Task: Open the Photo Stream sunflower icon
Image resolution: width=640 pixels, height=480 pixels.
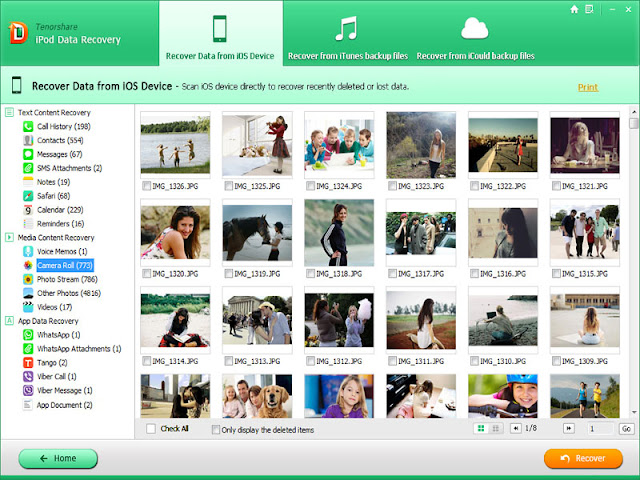Action: click(28, 279)
